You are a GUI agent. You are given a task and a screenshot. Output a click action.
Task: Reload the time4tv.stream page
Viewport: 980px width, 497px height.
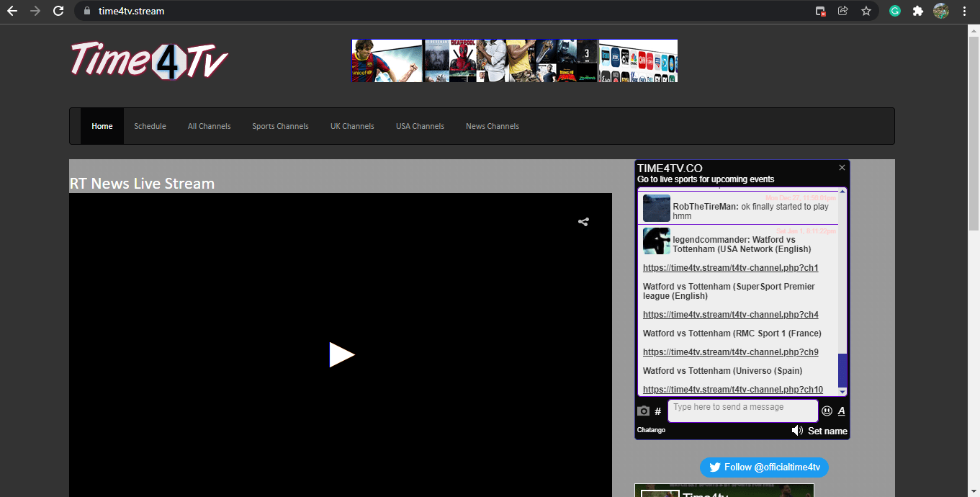tap(59, 12)
